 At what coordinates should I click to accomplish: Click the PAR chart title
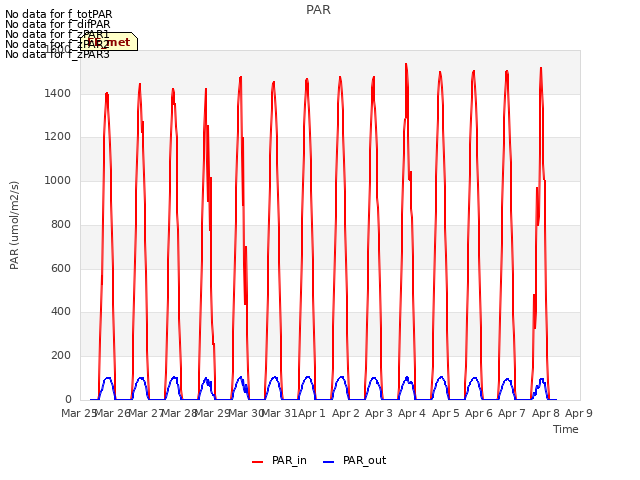tap(318, 10)
